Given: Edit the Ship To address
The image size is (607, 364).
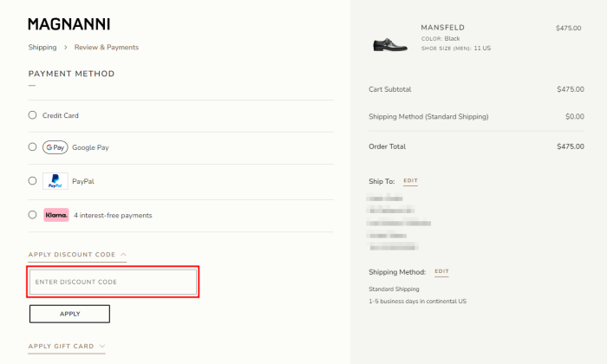Looking at the screenshot, I should (410, 180).
